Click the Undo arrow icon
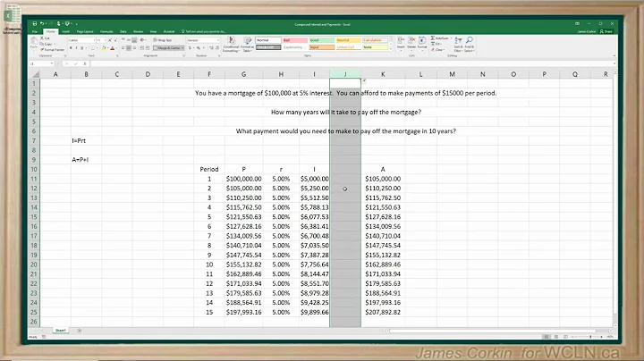Screen dimensions: 644x361 coord(41,24)
